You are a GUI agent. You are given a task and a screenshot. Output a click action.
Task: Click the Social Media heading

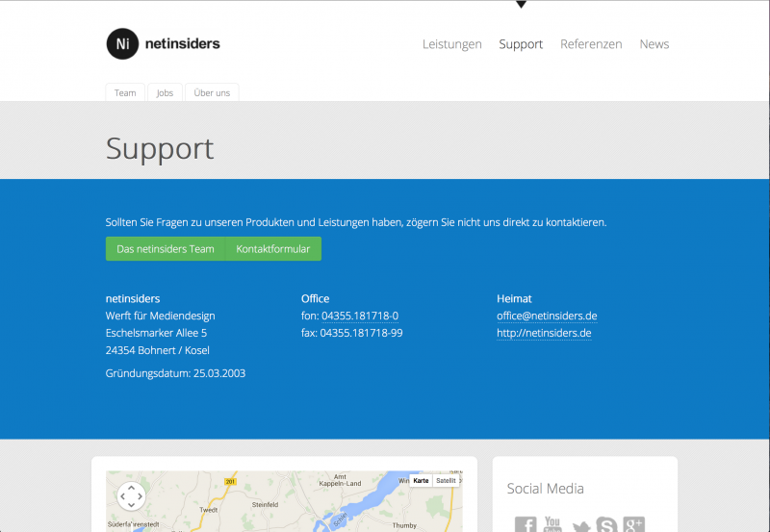pos(545,489)
